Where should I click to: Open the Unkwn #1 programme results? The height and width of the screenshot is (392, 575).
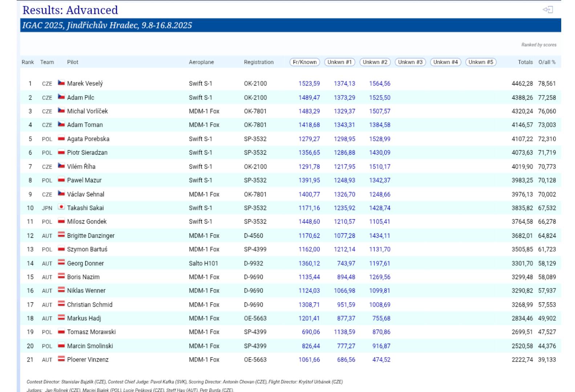(340, 62)
